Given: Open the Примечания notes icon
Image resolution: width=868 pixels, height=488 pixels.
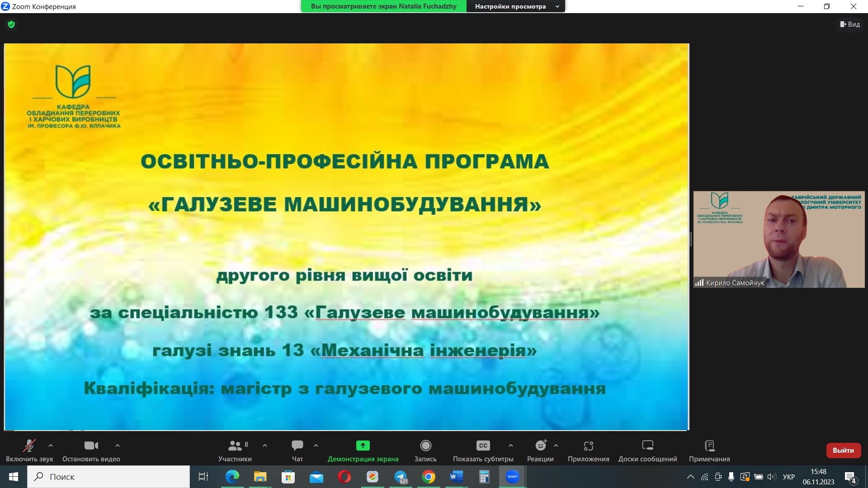Looking at the screenshot, I should point(709,446).
